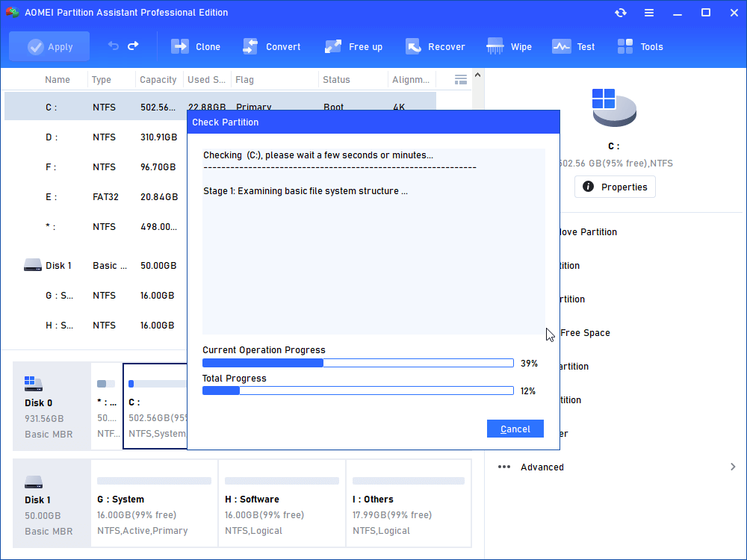Open the Convert tool in toolbar
The width and height of the screenshot is (747, 560).
click(x=251, y=46)
